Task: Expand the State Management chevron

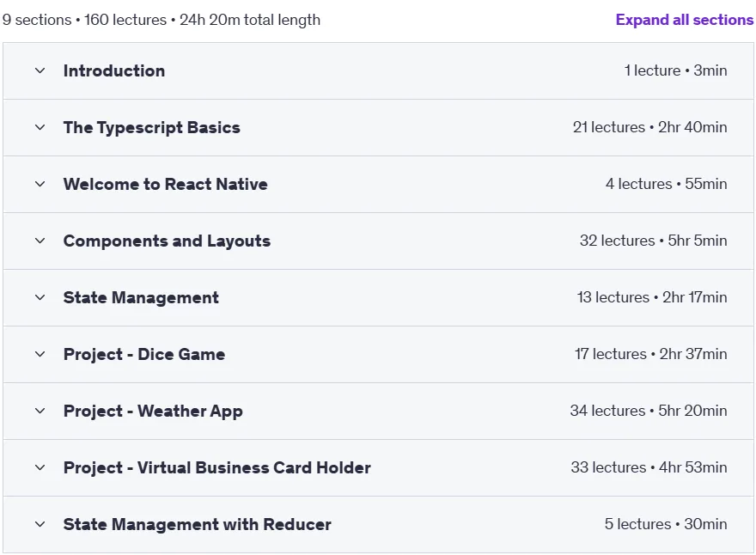Action: coord(40,297)
